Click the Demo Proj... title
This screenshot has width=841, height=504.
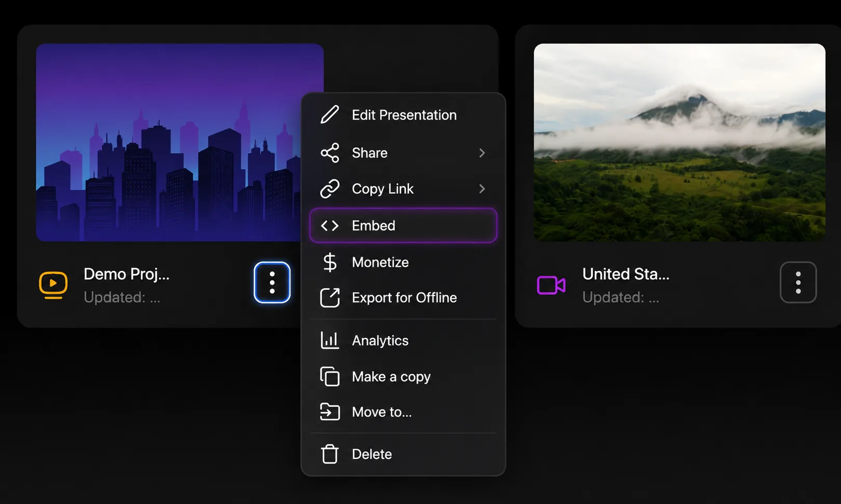click(127, 274)
